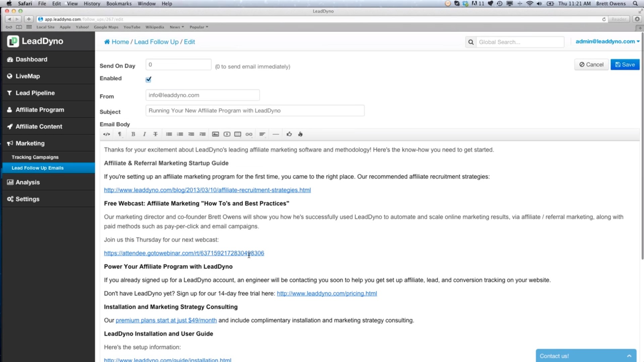Open Affiliate Content in sidebar
The height and width of the screenshot is (362, 644).
48,127
